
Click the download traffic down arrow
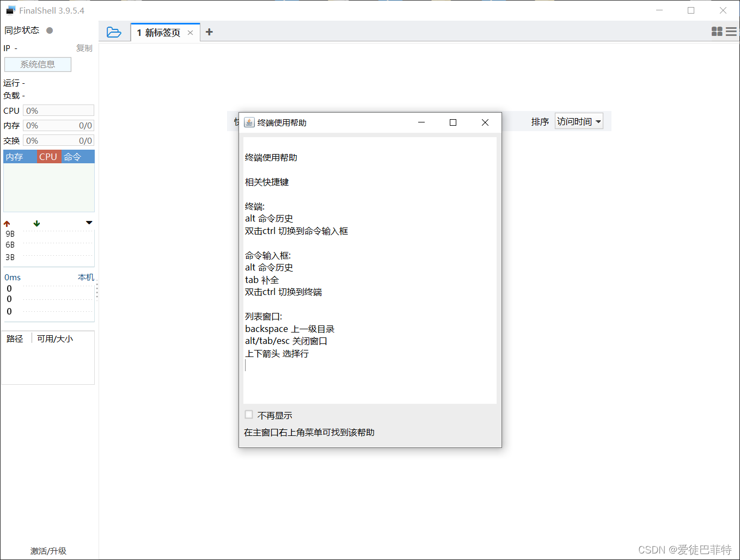pyautogui.click(x=36, y=224)
